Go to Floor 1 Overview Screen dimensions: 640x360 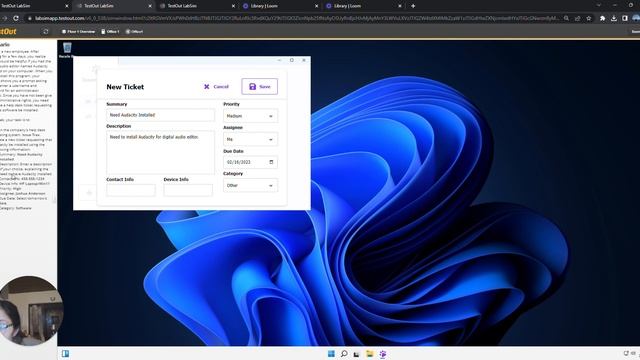click(78, 31)
